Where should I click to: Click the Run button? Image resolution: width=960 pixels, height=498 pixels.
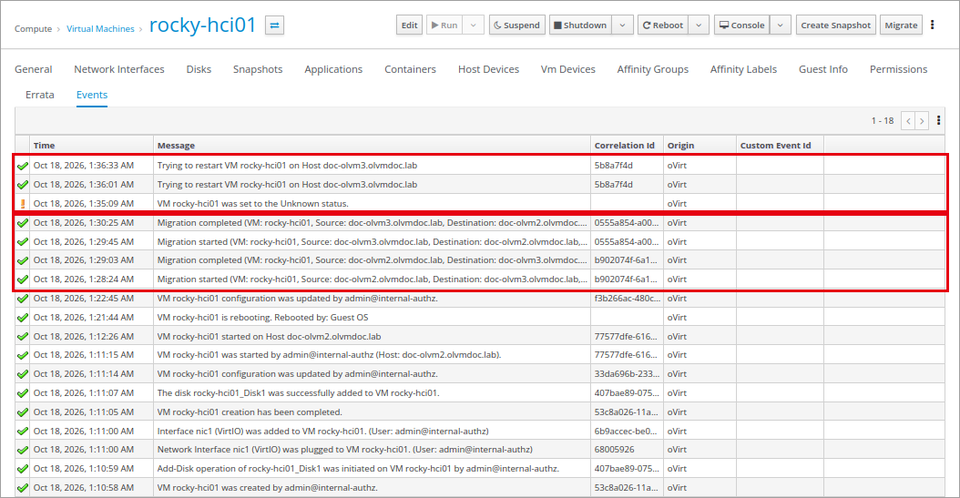(x=444, y=25)
